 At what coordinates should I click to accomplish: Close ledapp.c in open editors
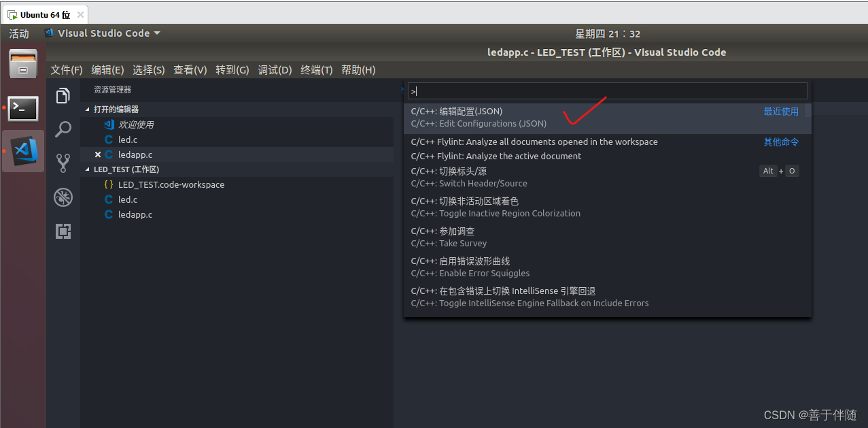pyautogui.click(x=98, y=154)
